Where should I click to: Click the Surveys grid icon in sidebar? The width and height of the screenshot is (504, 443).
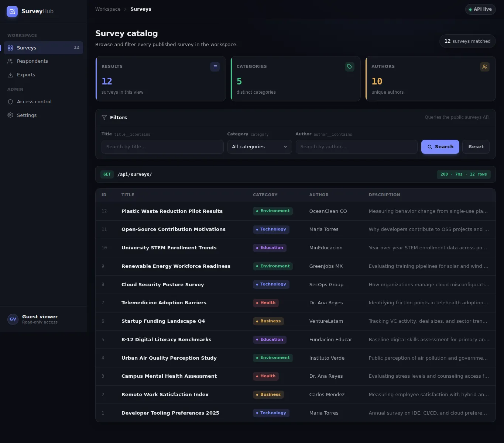pyautogui.click(x=10, y=48)
